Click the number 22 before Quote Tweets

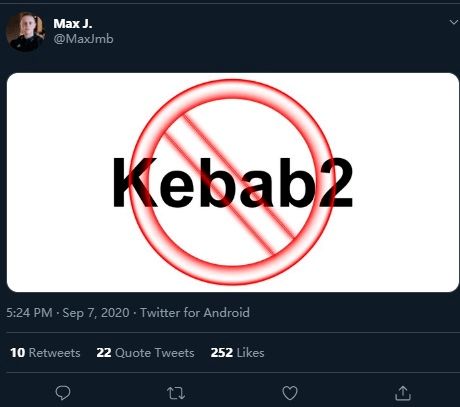point(104,353)
